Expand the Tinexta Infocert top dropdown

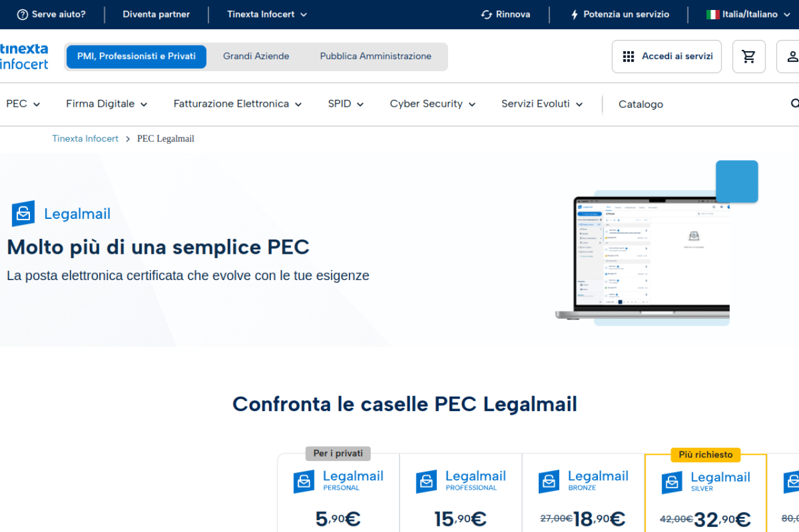click(267, 14)
